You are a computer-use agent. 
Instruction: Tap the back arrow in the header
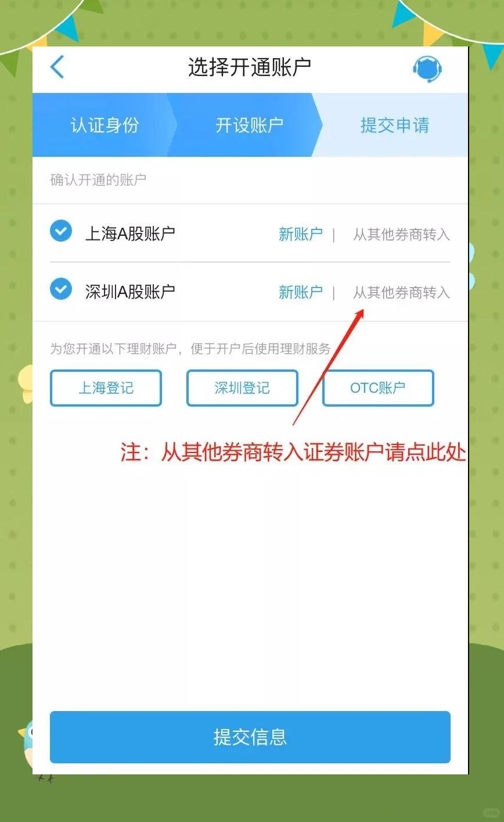pos(57,67)
